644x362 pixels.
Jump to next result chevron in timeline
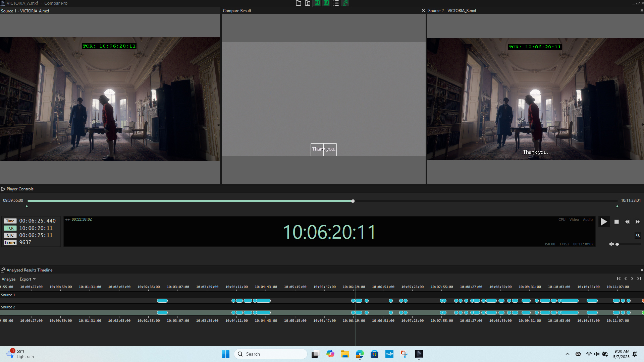[632, 279]
